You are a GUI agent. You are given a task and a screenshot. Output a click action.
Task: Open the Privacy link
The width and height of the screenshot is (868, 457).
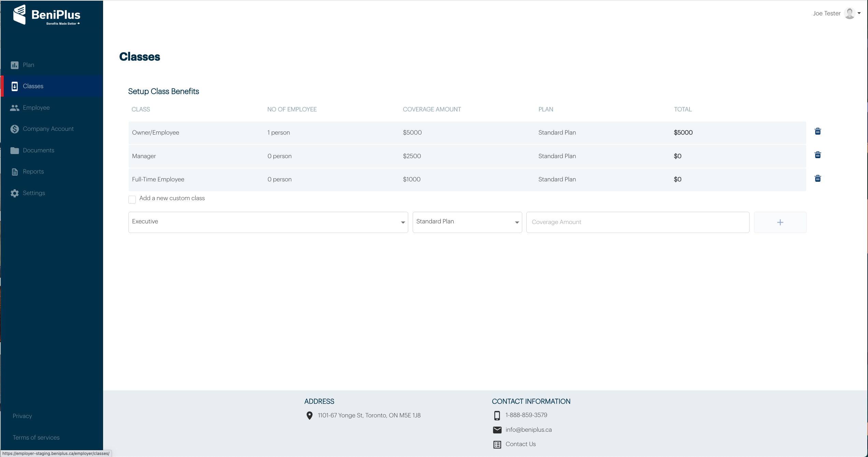(22, 416)
